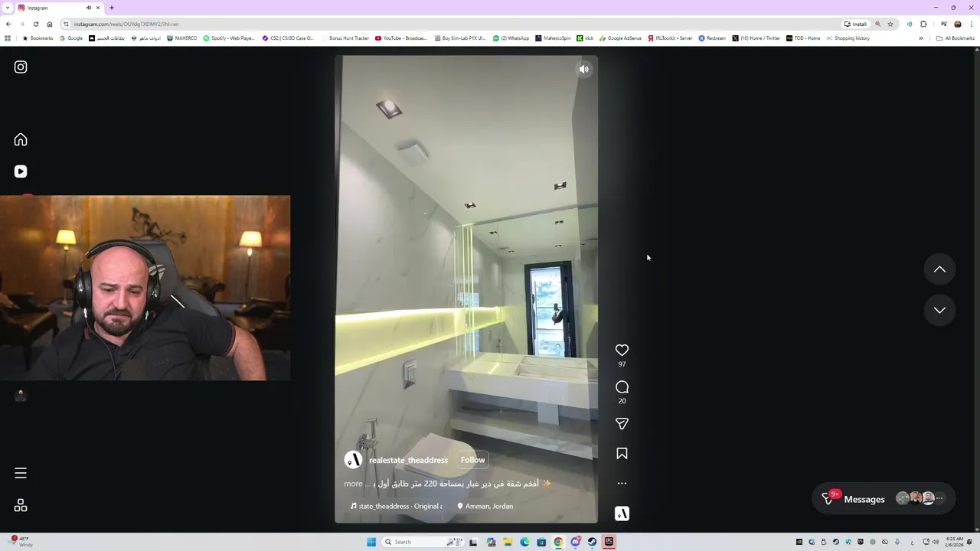The width and height of the screenshot is (980, 551).
Task: Reload the page in Chrome
Action: pyautogui.click(x=35, y=24)
